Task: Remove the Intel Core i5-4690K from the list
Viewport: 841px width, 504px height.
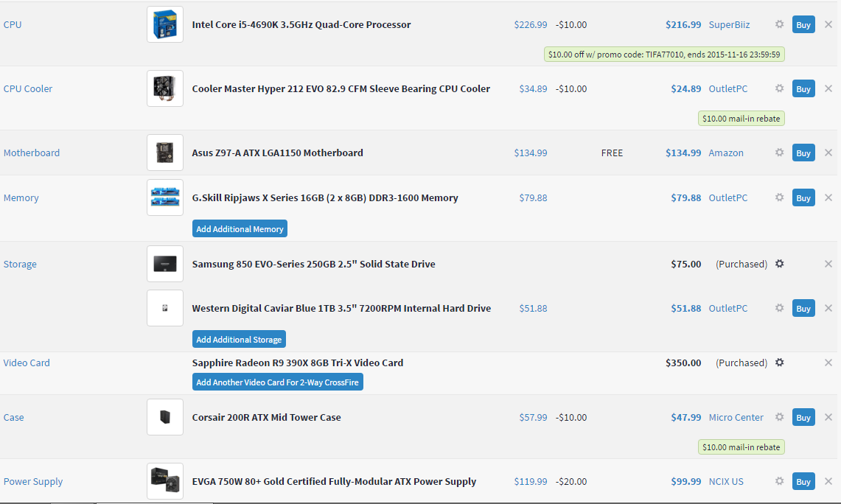Action: [828, 24]
